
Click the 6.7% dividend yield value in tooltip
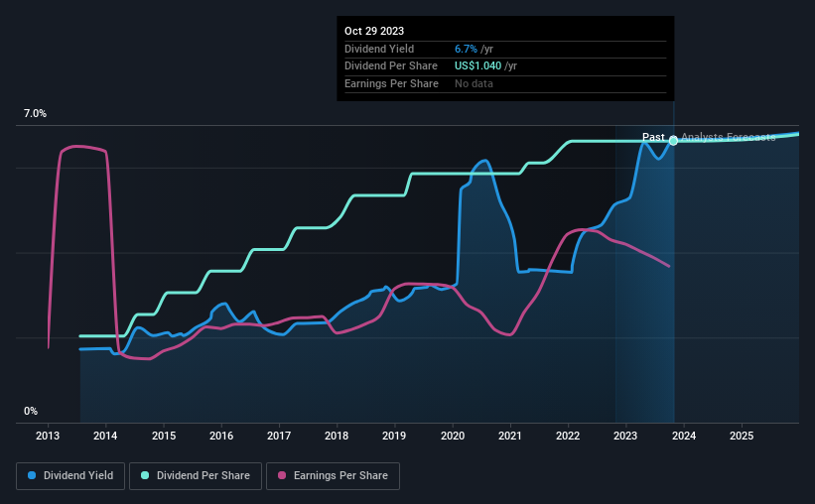point(466,49)
